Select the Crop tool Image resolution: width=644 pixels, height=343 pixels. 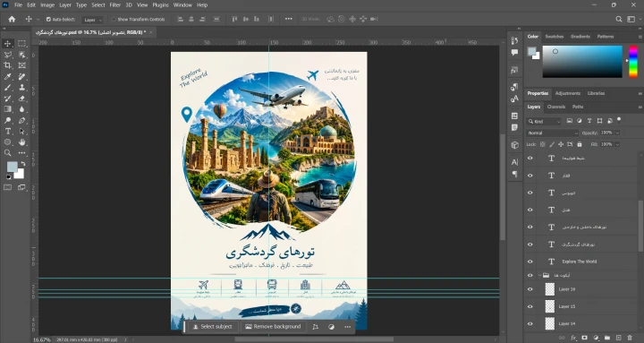pos(7,65)
